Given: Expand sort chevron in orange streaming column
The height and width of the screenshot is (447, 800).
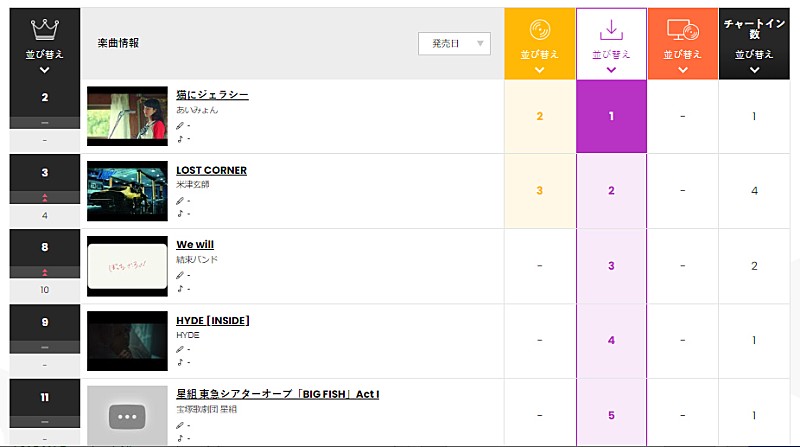Looking at the screenshot, I should pyautogui.click(x=682, y=70).
